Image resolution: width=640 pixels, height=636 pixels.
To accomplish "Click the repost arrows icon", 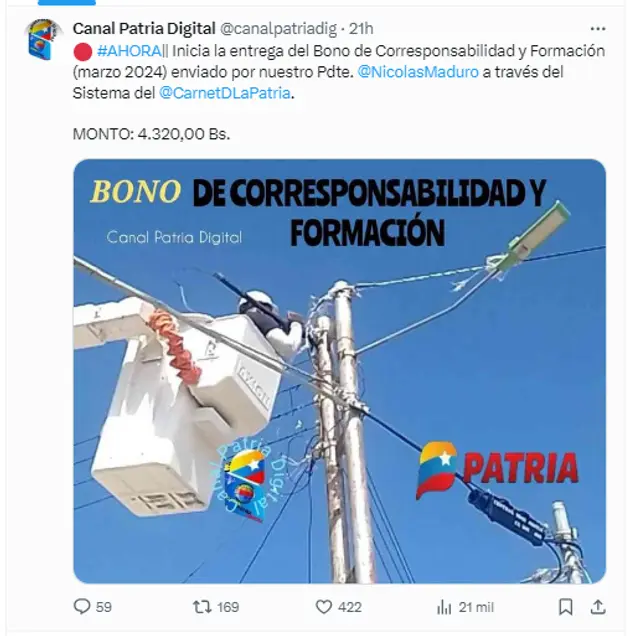I will tap(202, 607).
